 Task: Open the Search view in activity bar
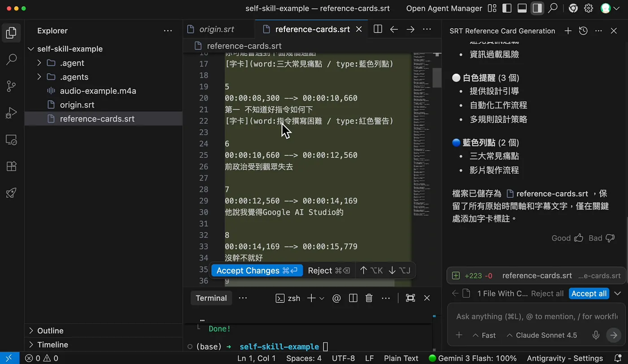(11, 60)
